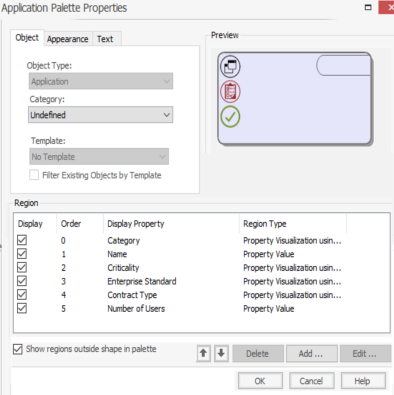394x395 pixels.
Task: Uncheck display for Category row
Action: (22, 240)
